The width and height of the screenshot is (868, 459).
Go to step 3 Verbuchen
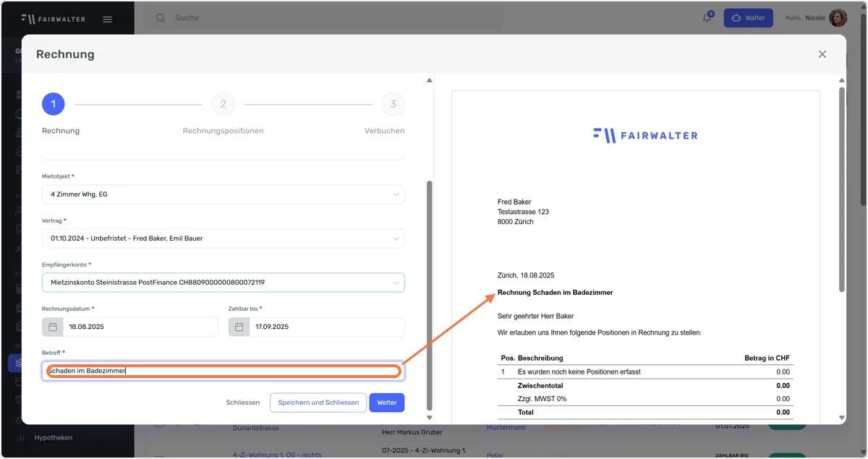click(x=393, y=104)
